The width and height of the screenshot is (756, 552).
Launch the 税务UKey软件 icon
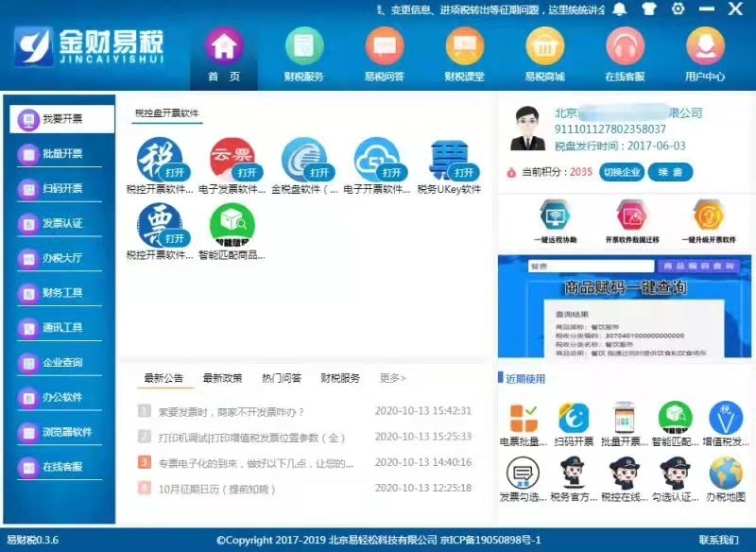pos(449,159)
